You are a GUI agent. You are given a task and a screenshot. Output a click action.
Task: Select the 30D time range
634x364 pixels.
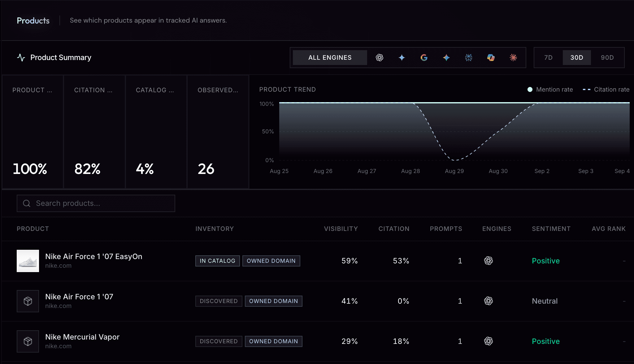coord(577,58)
